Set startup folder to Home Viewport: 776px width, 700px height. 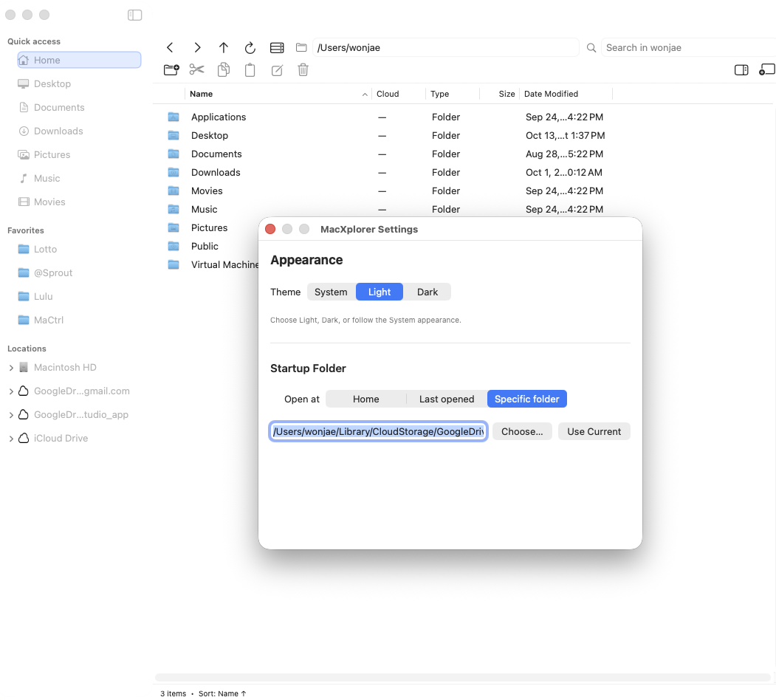[365, 399]
